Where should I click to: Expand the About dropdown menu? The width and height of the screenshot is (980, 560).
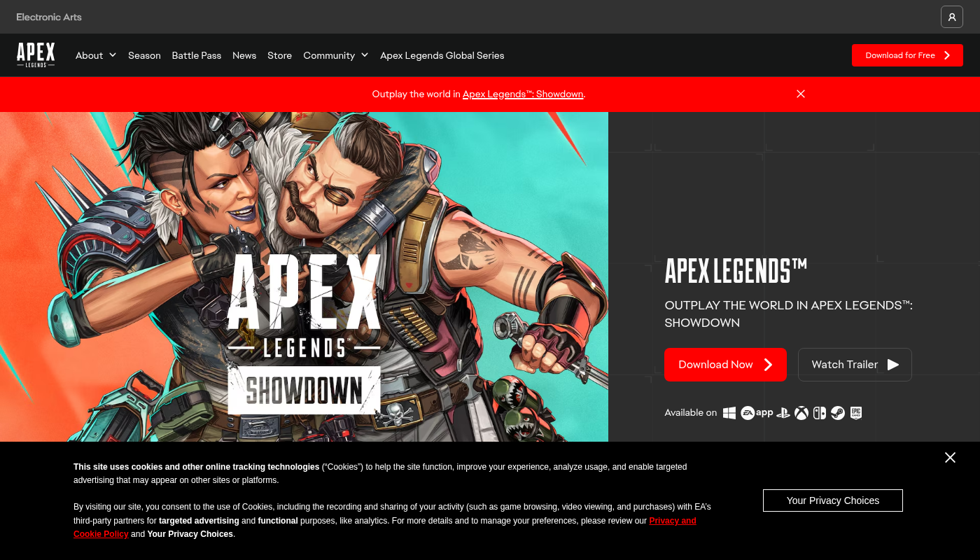(x=96, y=55)
